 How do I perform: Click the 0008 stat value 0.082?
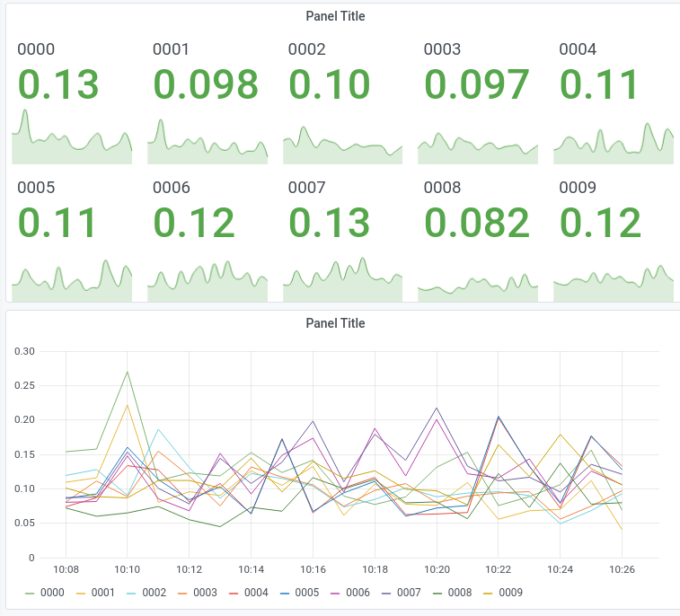477,223
